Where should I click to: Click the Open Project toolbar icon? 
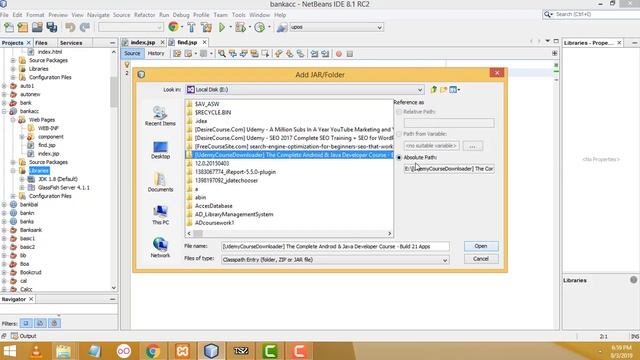[x=37, y=27]
